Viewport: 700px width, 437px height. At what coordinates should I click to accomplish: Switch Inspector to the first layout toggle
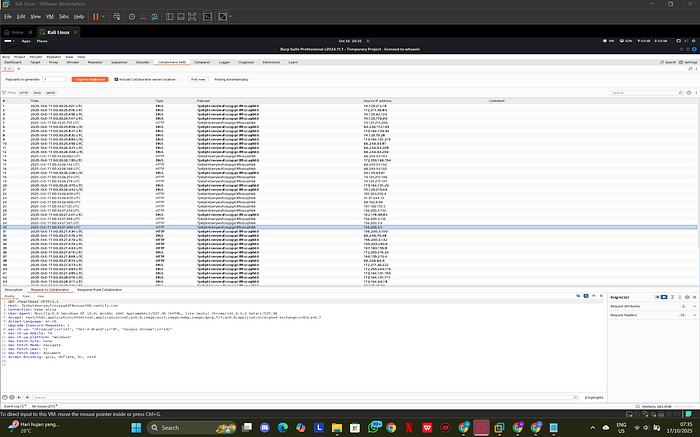coord(657,297)
